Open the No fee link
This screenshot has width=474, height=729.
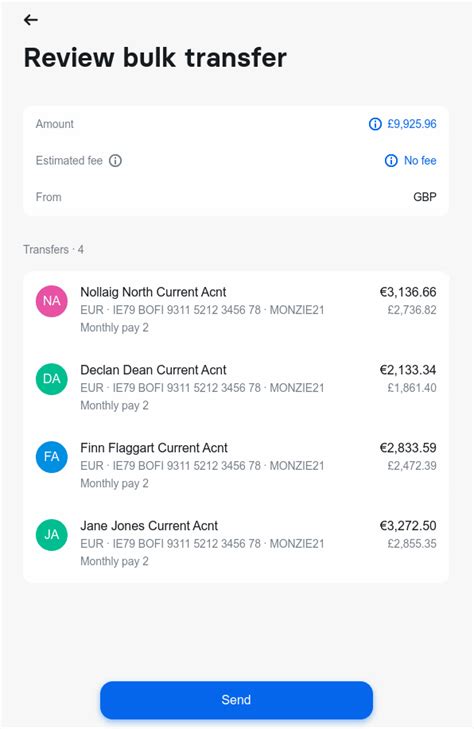420,160
